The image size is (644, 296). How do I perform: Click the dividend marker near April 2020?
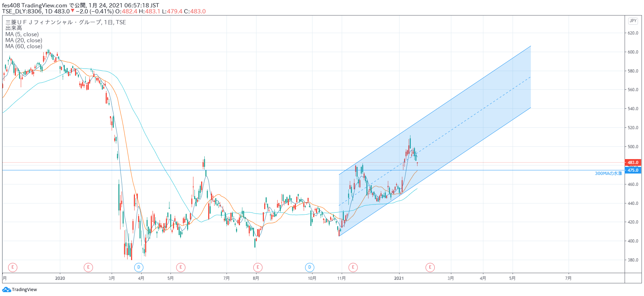(139, 267)
